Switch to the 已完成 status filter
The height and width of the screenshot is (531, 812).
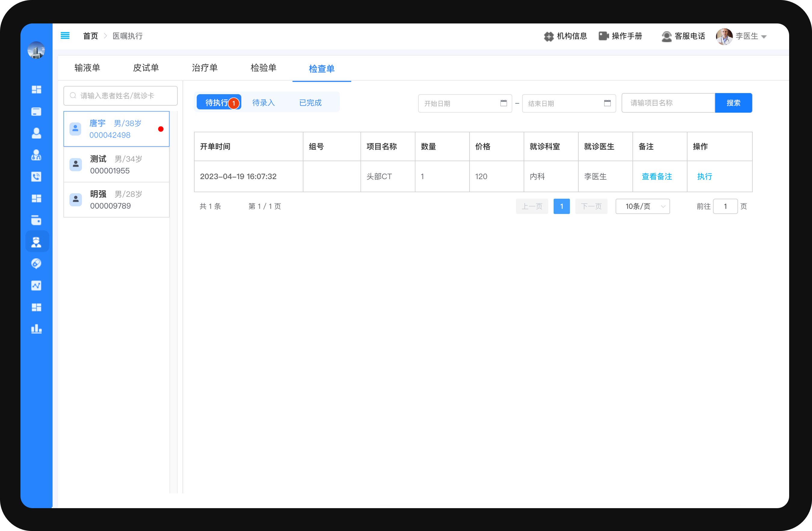coord(310,102)
